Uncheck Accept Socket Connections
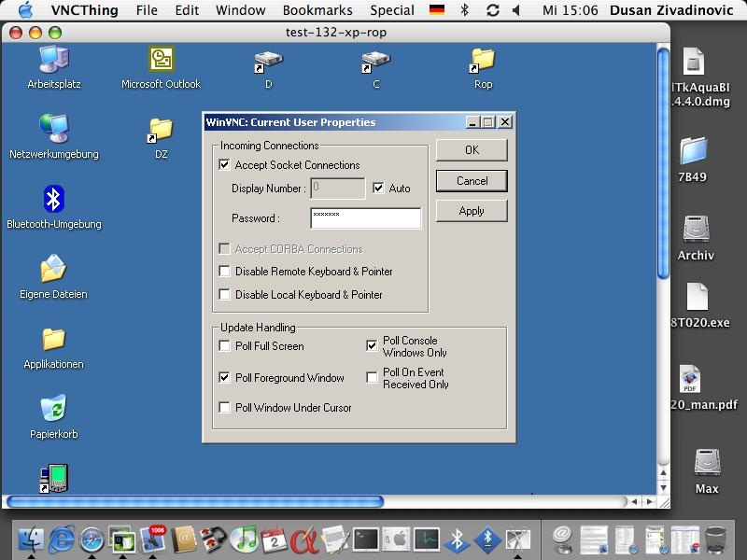Screen dimensions: 747x560 pos(224,165)
